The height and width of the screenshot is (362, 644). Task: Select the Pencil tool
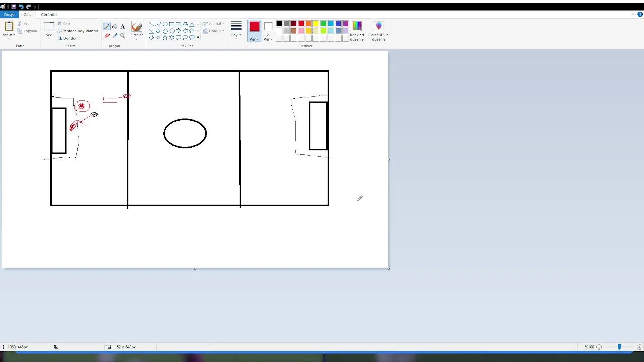tap(107, 26)
